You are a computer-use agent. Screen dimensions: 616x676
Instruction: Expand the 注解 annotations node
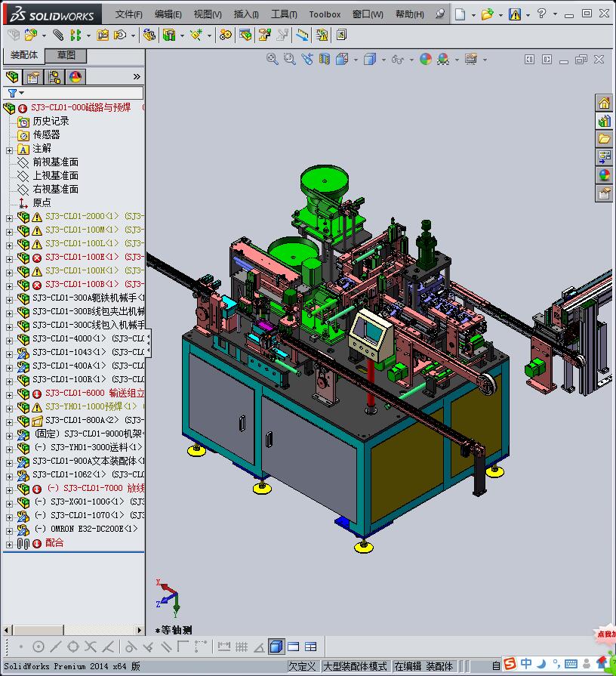(10, 150)
